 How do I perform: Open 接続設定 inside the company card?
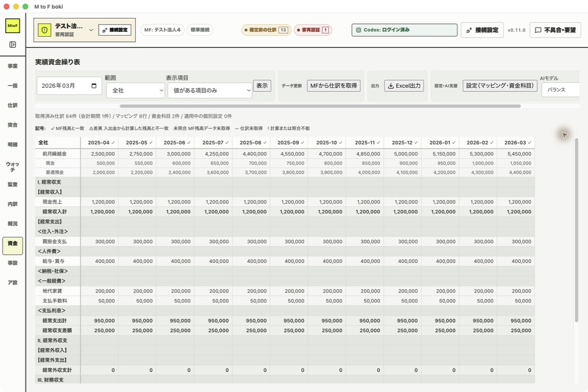click(x=115, y=30)
